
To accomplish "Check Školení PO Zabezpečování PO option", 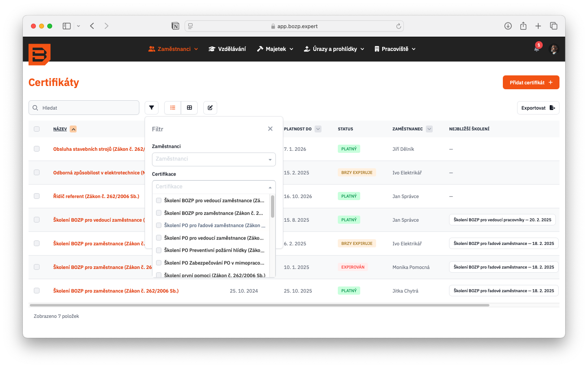I will 159,263.
